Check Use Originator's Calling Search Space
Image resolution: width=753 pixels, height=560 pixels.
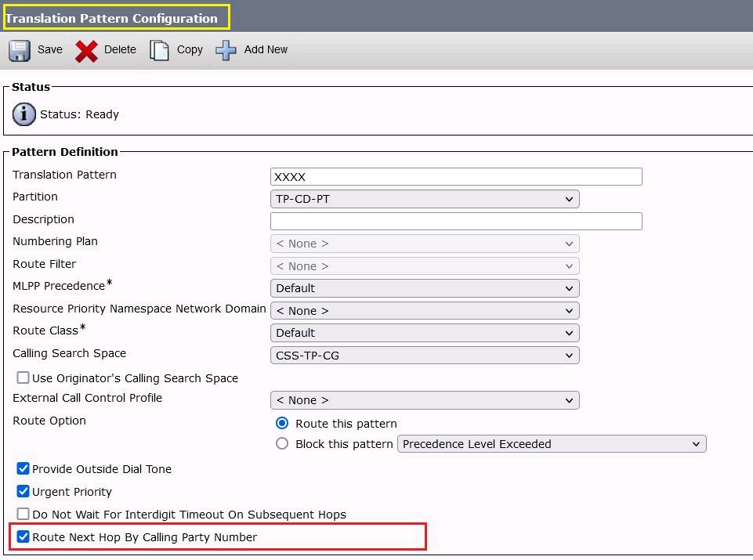[23, 378]
